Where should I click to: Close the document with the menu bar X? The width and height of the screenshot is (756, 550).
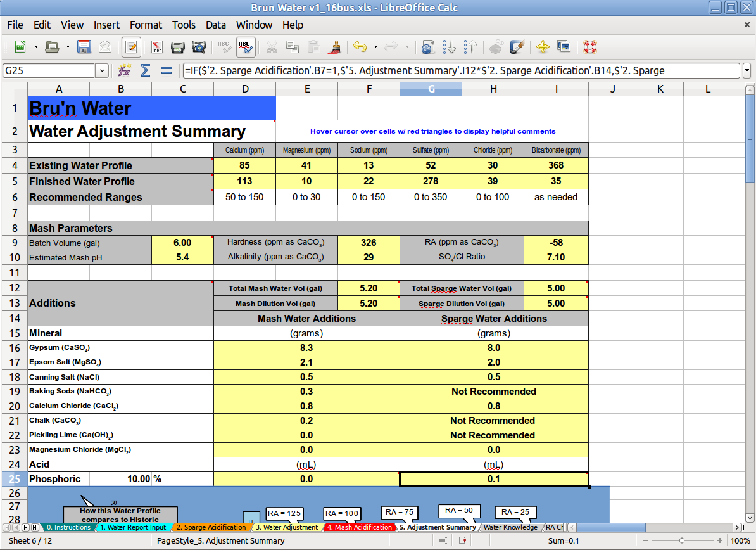(x=747, y=25)
